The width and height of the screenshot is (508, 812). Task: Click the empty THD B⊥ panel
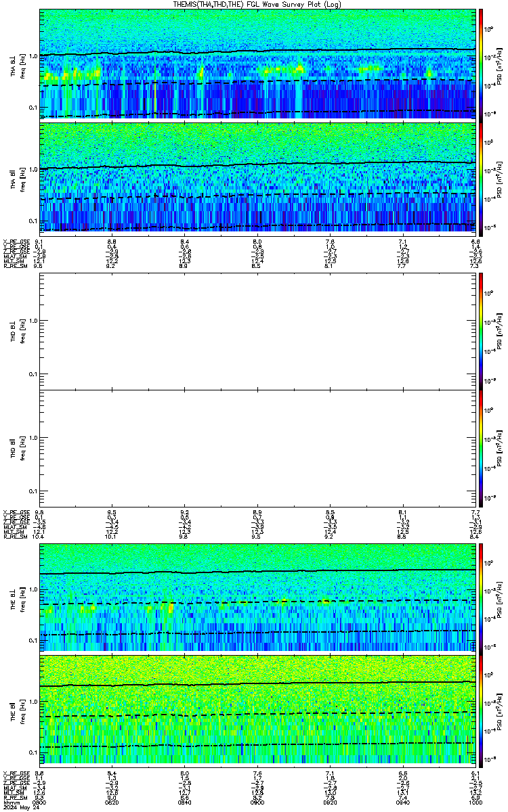pyautogui.click(x=257, y=331)
